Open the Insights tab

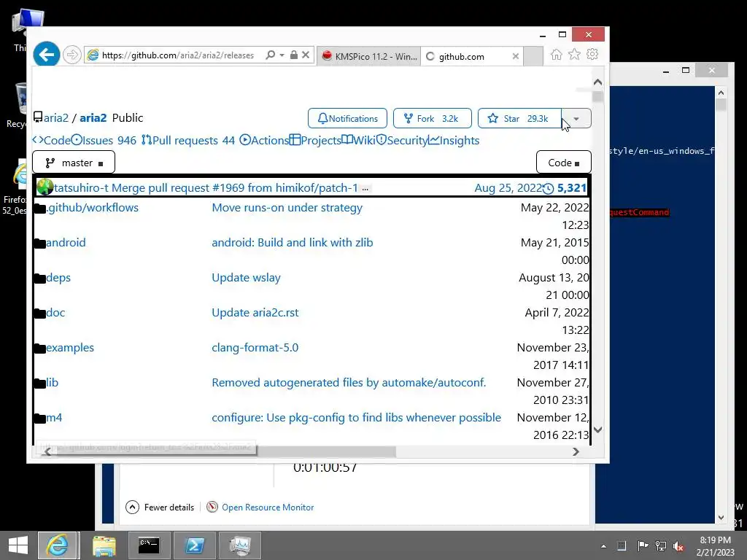454,141
